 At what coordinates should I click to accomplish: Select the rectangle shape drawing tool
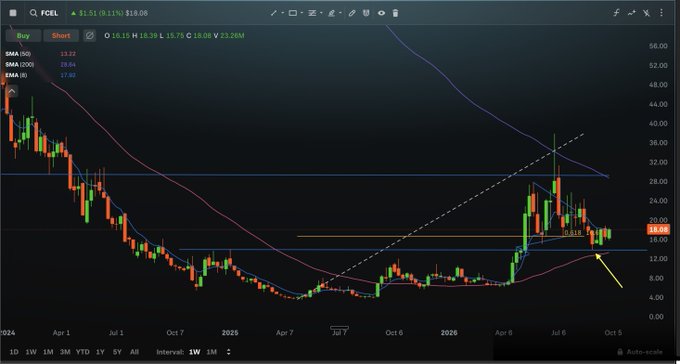pos(293,13)
